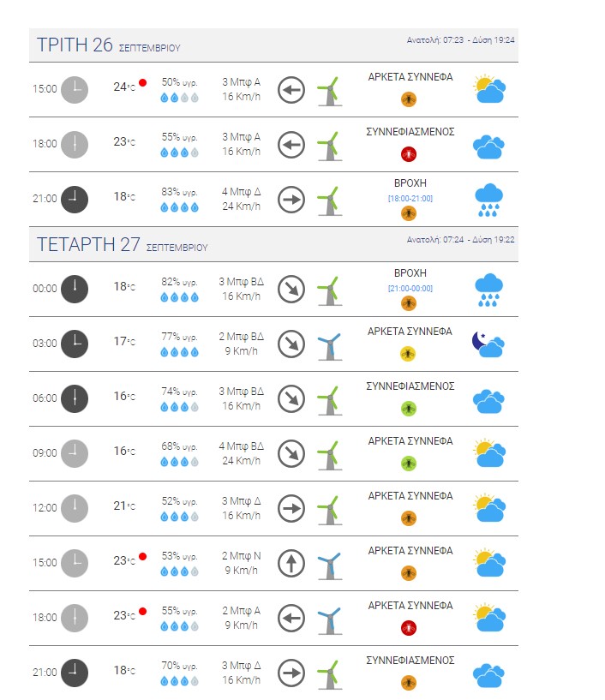The width and height of the screenshot is (605, 700).
Task: Click the down-right wind arrow at 09:00
Action: 291,453
